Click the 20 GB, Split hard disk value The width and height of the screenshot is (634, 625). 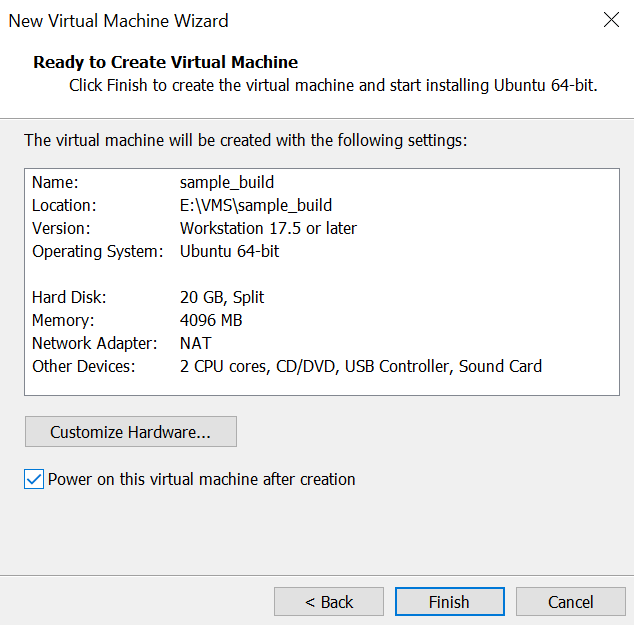point(222,297)
